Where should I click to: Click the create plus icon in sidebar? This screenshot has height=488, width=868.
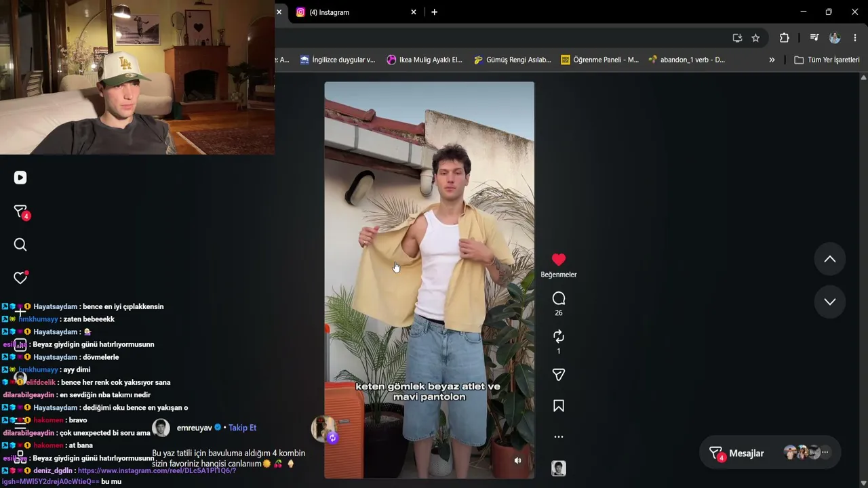[x=20, y=312]
